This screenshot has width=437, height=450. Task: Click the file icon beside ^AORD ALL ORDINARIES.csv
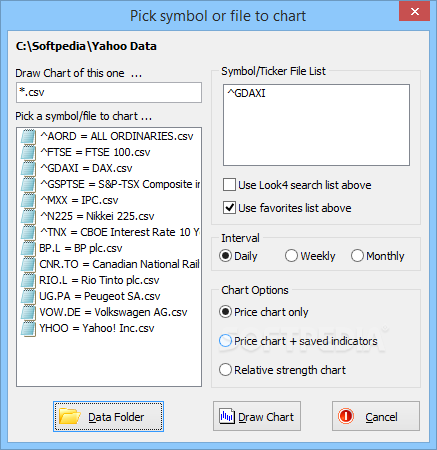(28, 136)
